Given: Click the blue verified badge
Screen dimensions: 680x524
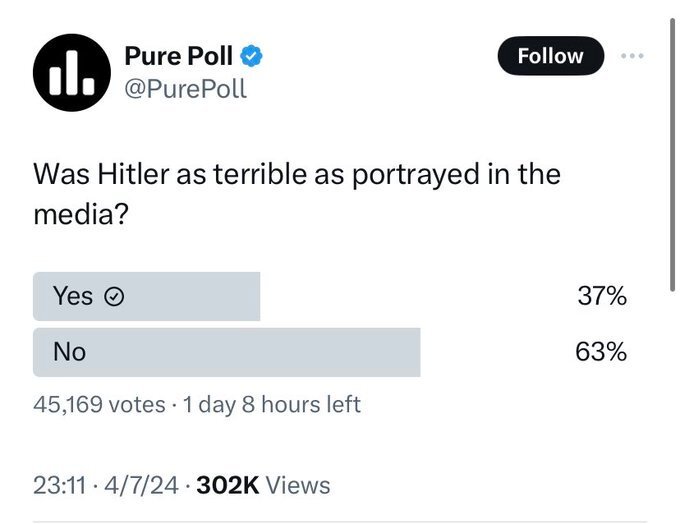Looking at the screenshot, I should (251, 57).
